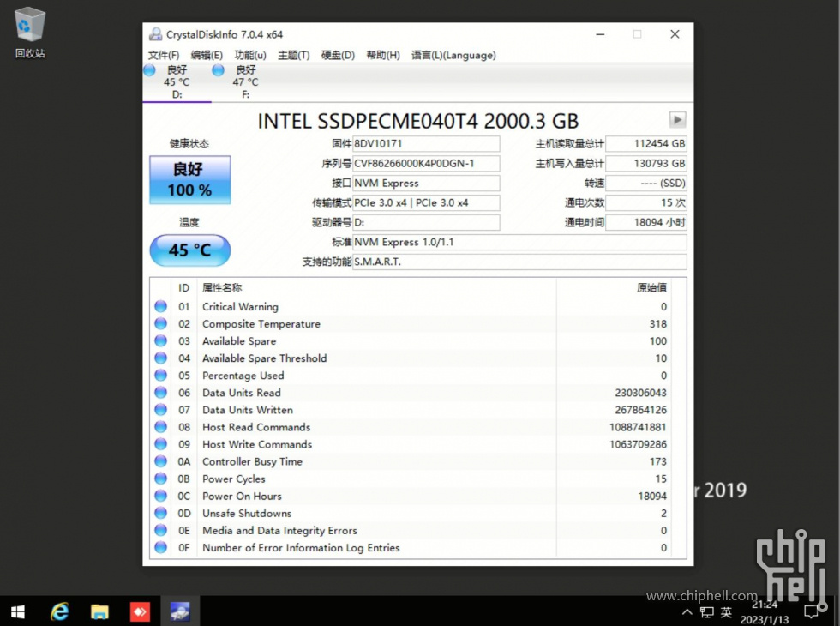840x626 pixels.
Task: Open the 编辑(E) menu
Action: click(x=207, y=55)
